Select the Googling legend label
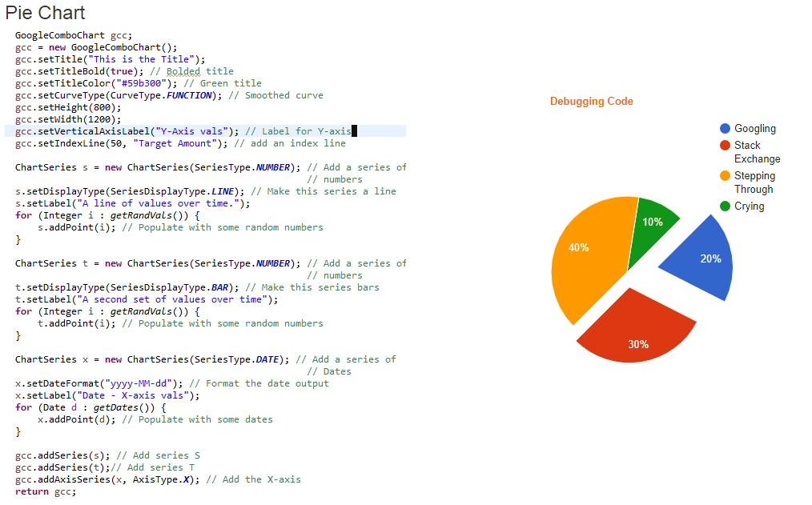 pyautogui.click(x=754, y=128)
